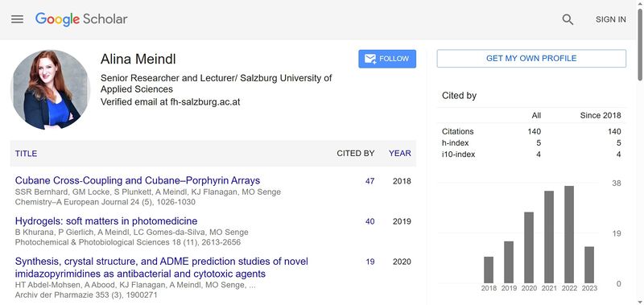Click the 2021 bar in citation chart
Screen dimensions: 644x305
pos(549,237)
